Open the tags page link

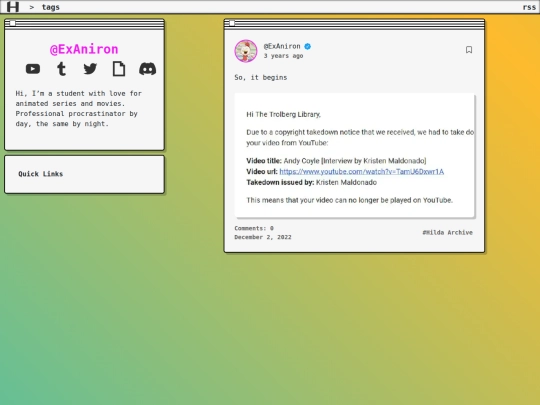51,7
